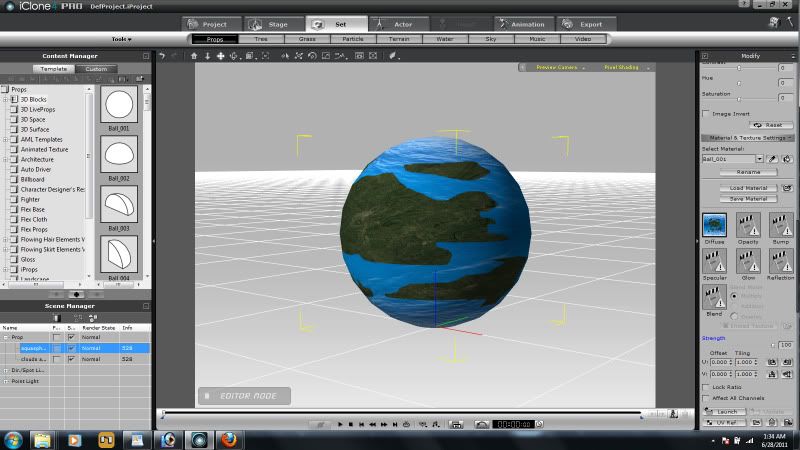
Task: Select the Specular texture channel
Action: click(715, 260)
